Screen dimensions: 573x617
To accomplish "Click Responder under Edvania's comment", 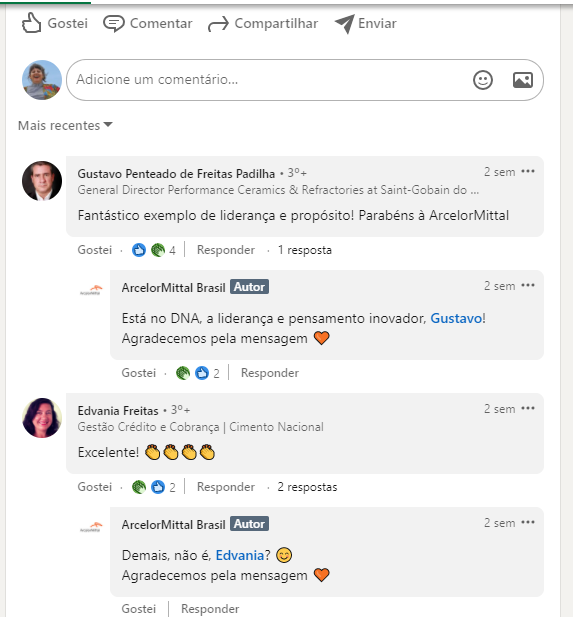I will (226, 487).
